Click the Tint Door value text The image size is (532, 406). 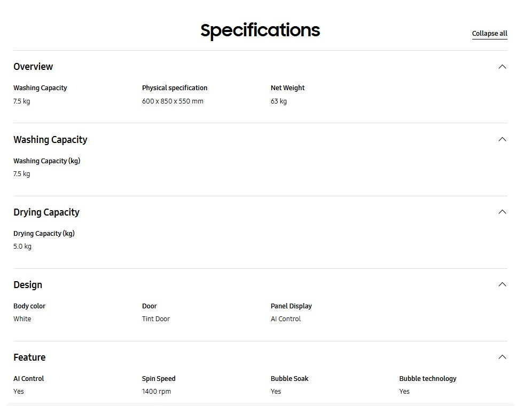click(x=156, y=319)
